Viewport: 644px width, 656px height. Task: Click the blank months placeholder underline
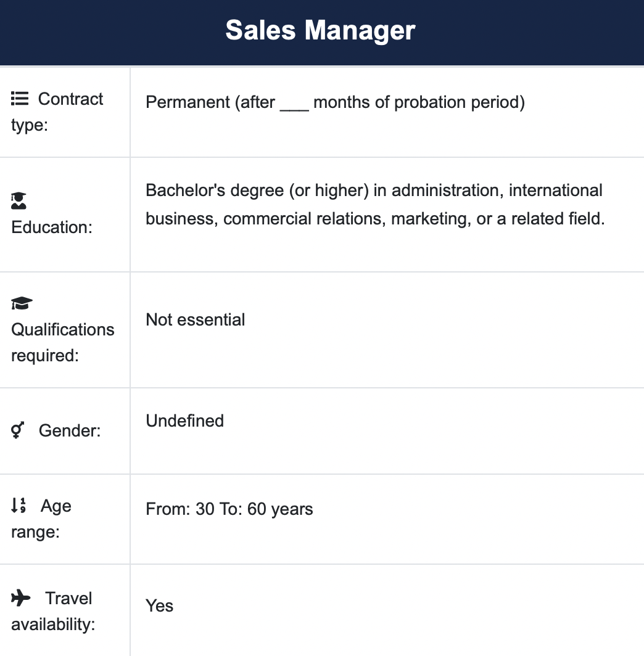coord(294,110)
